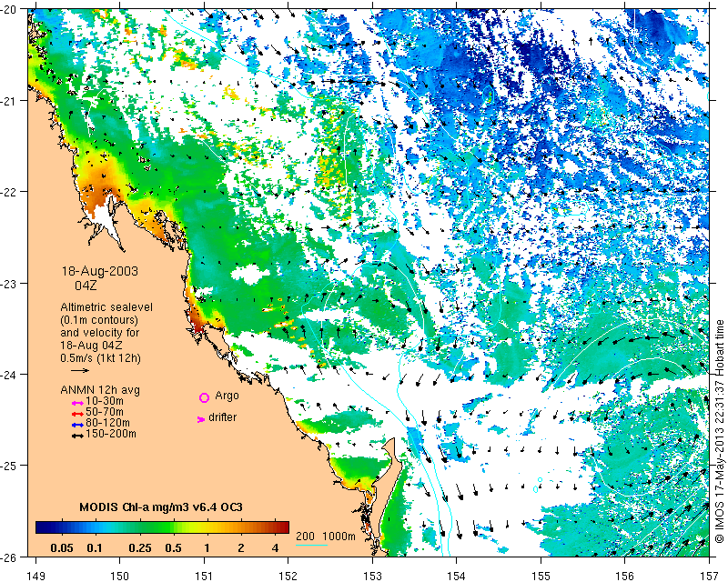The height and width of the screenshot is (582, 728).
Task: Click '0.5m/s (1kt 12h)' scale text
Action: (100, 358)
